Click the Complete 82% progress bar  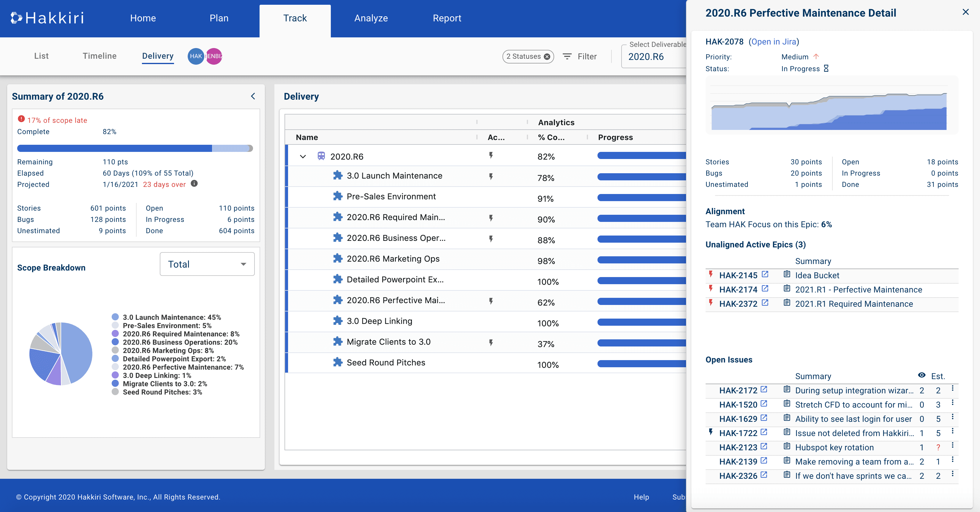click(x=135, y=149)
